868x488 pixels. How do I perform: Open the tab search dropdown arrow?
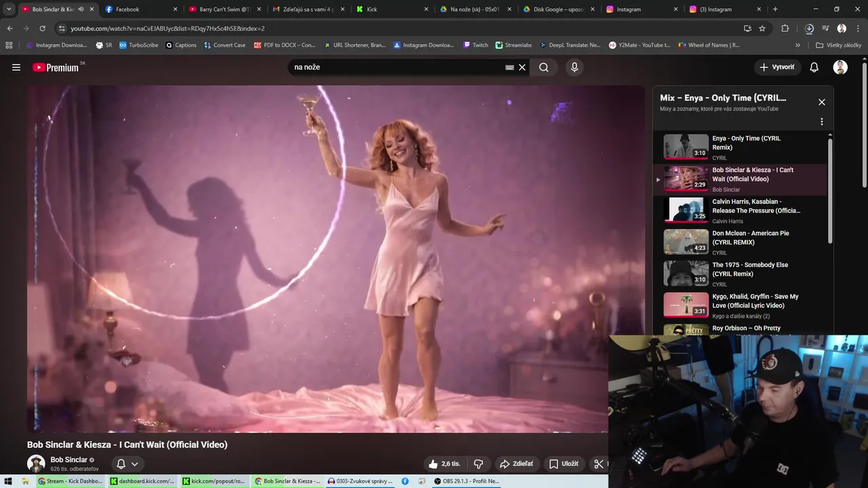(9, 9)
